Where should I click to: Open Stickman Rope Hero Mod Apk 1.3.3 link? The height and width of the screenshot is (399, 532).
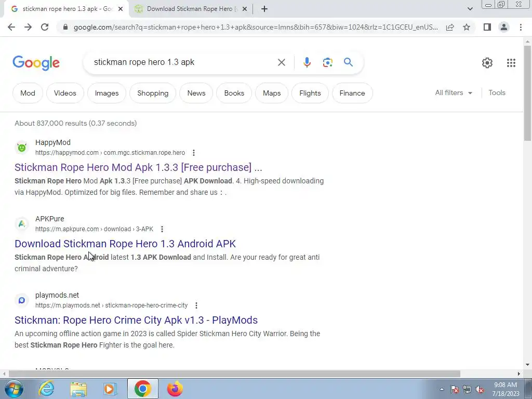click(x=138, y=167)
